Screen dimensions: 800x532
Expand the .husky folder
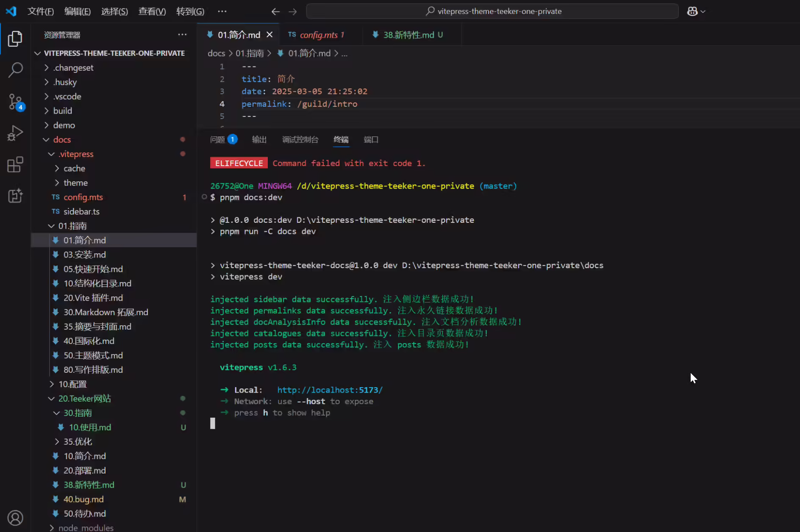click(114, 82)
